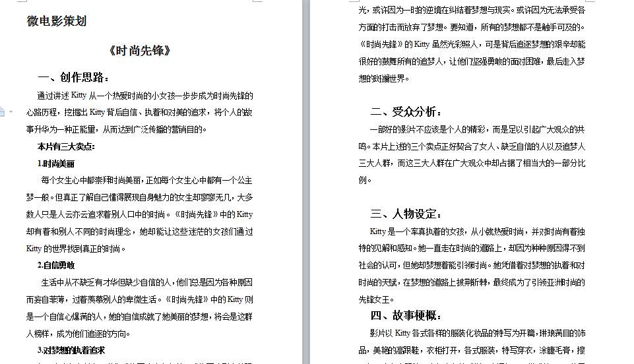
Task: Click the line starting "心路历程,挖掘出 Kitty"
Action: [139, 112]
